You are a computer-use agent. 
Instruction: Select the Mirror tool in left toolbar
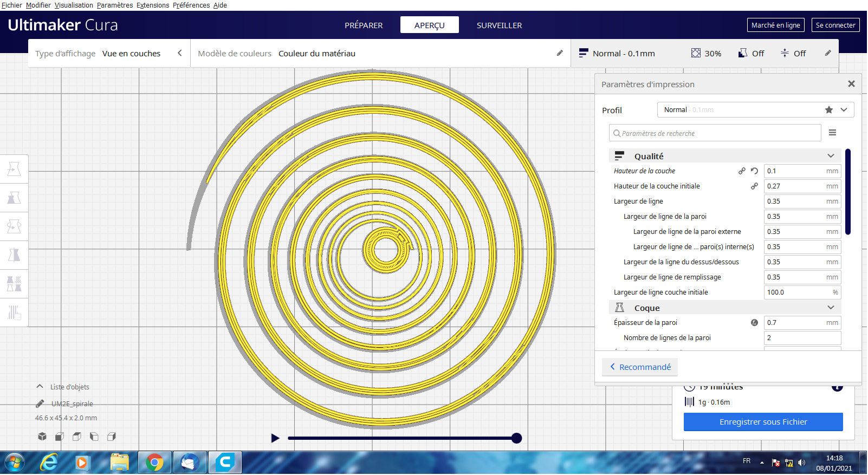[x=14, y=255]
